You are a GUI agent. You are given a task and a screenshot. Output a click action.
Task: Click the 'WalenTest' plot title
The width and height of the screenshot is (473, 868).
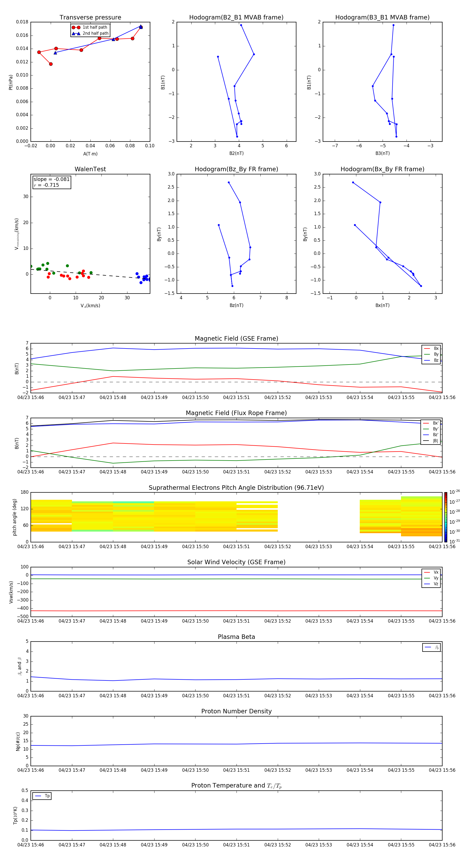point(90,169)
